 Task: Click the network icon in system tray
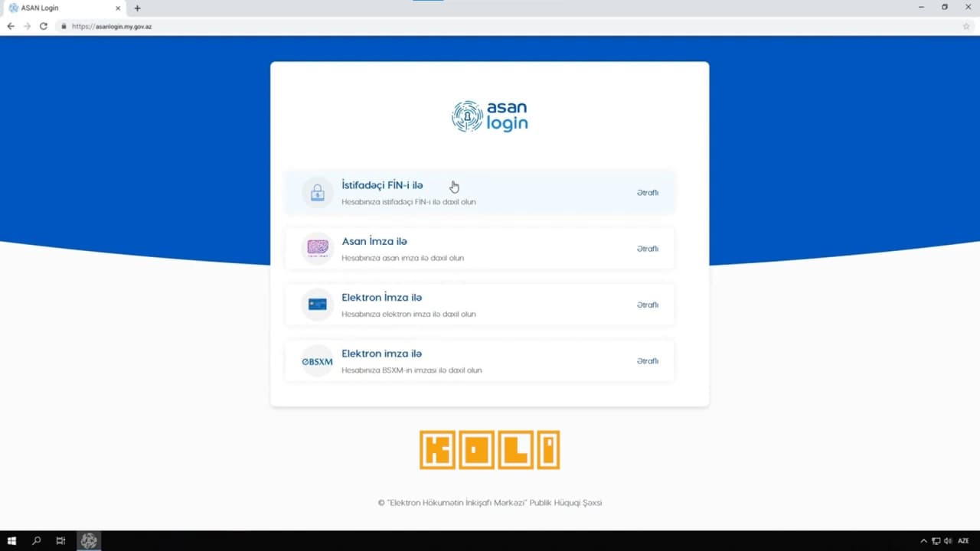(x=936, y=541)
